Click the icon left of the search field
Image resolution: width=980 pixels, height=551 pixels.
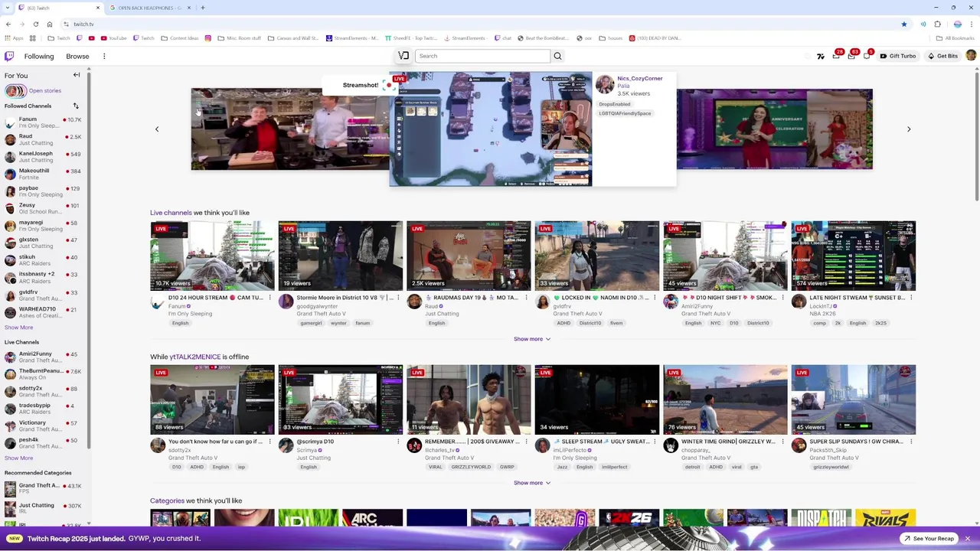pos(403,56)
